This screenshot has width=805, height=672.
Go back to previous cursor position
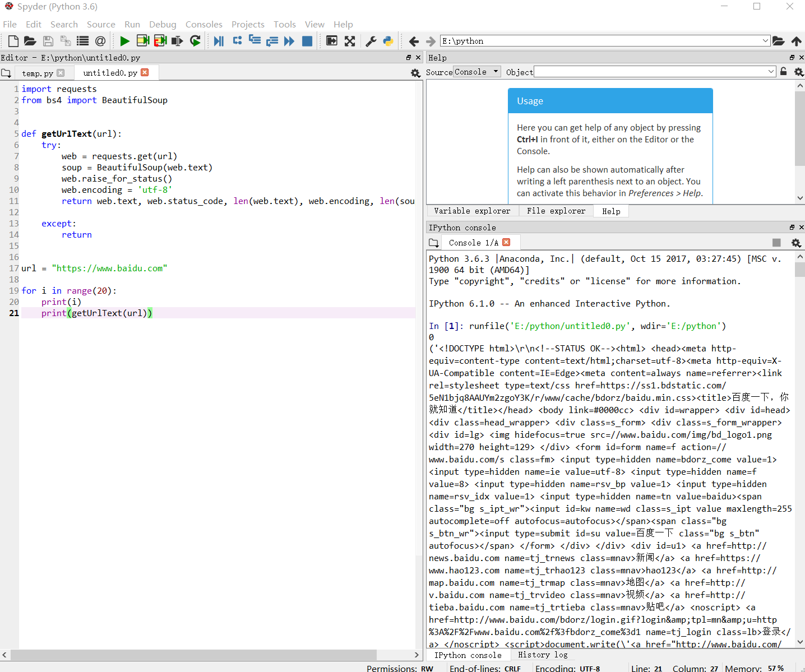click(414, 41)
